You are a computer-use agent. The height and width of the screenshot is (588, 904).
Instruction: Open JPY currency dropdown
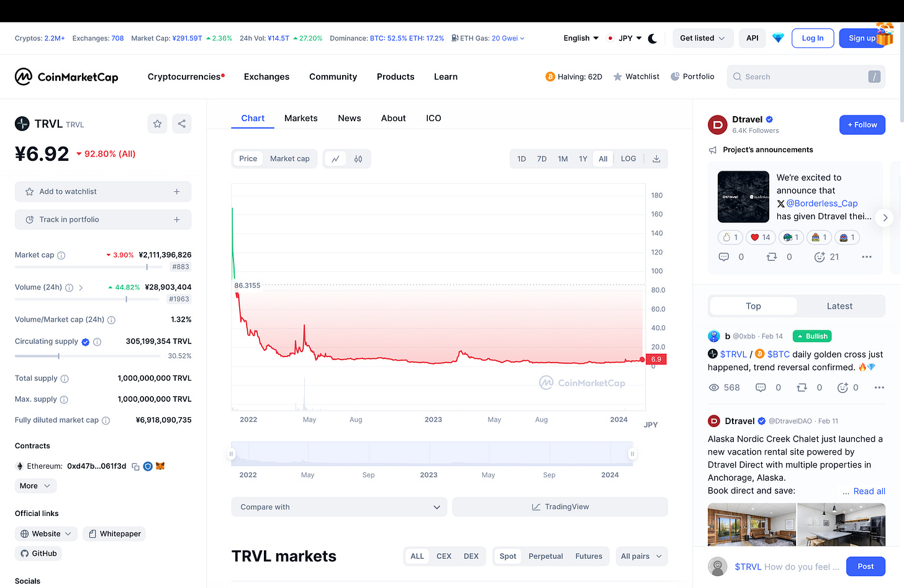[625, 38]
